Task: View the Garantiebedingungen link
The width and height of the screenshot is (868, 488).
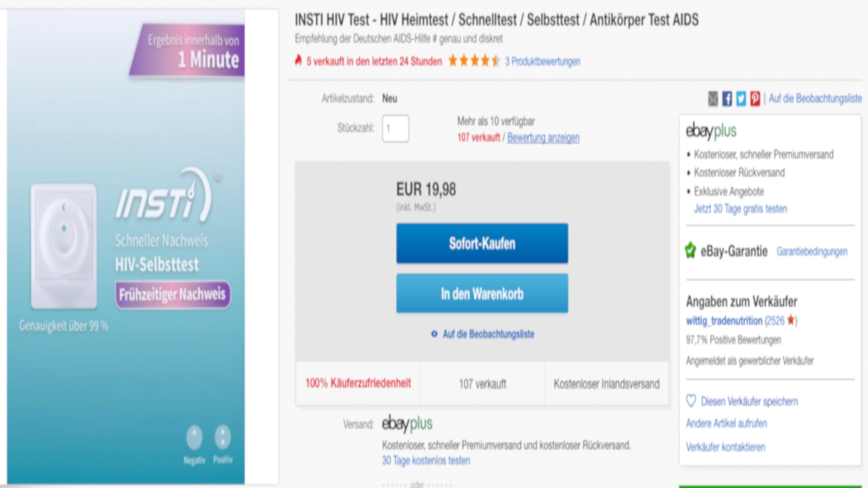Action: [x=812, y=252]
